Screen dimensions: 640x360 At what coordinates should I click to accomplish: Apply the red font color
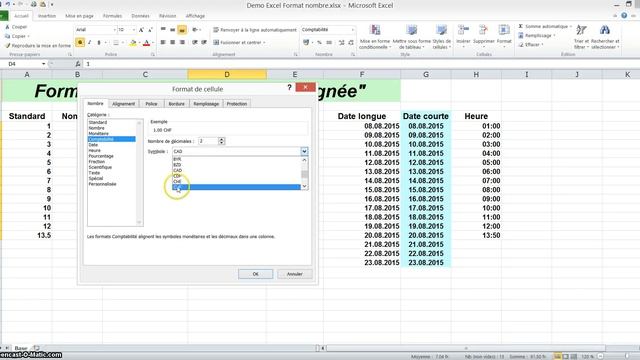pos(147,42)
